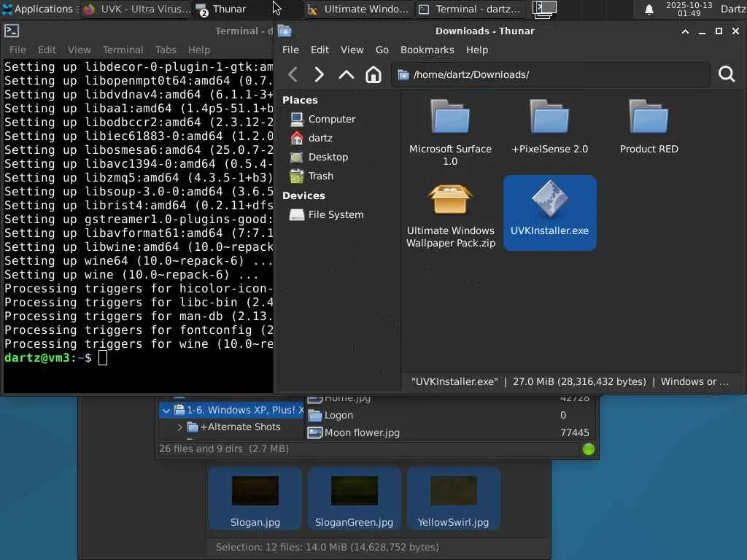This screenshot has height=560, width=747.
Task: Click the notification bell icon
Action: coord(649,9)
